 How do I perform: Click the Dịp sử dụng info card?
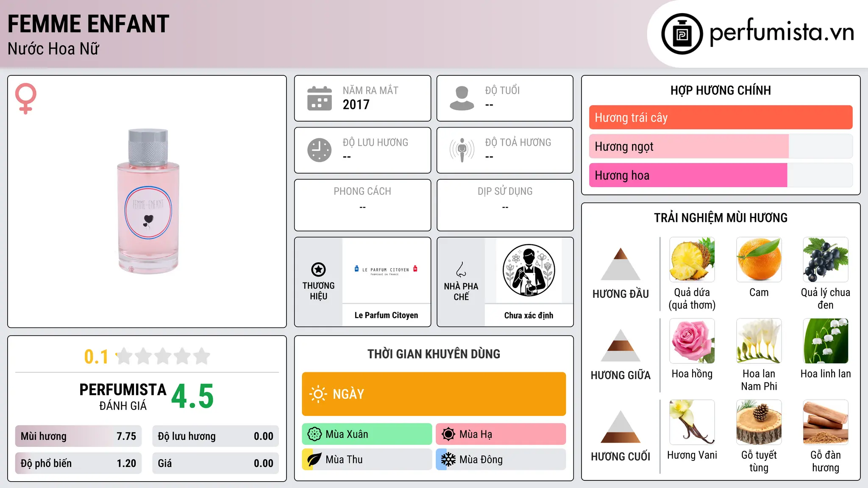pos(505,205)
